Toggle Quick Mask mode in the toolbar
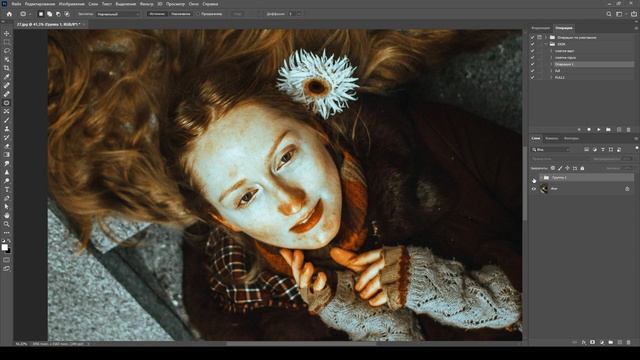The height and width of the screenshot is (360, 640). (x=7, y=260)
